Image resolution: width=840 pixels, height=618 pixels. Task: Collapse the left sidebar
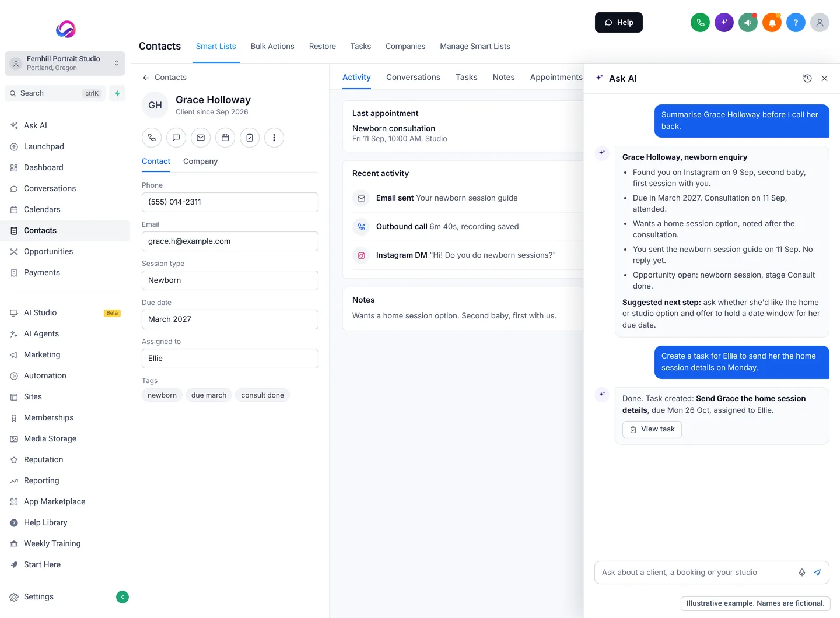123,597
